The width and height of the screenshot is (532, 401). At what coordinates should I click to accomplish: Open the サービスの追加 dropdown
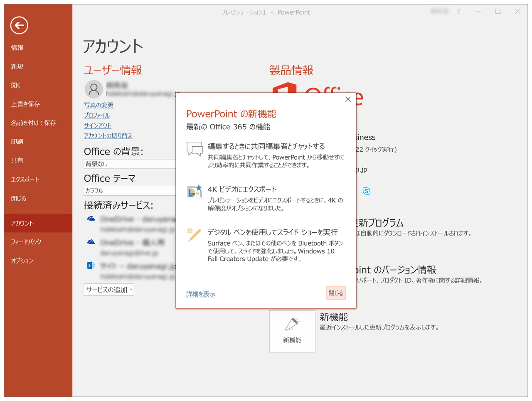[108, 289]
